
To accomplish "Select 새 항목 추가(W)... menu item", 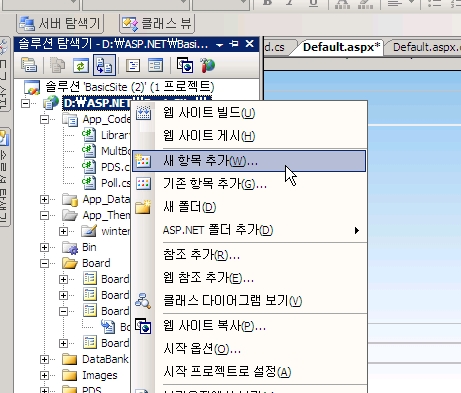I will 249,161.
